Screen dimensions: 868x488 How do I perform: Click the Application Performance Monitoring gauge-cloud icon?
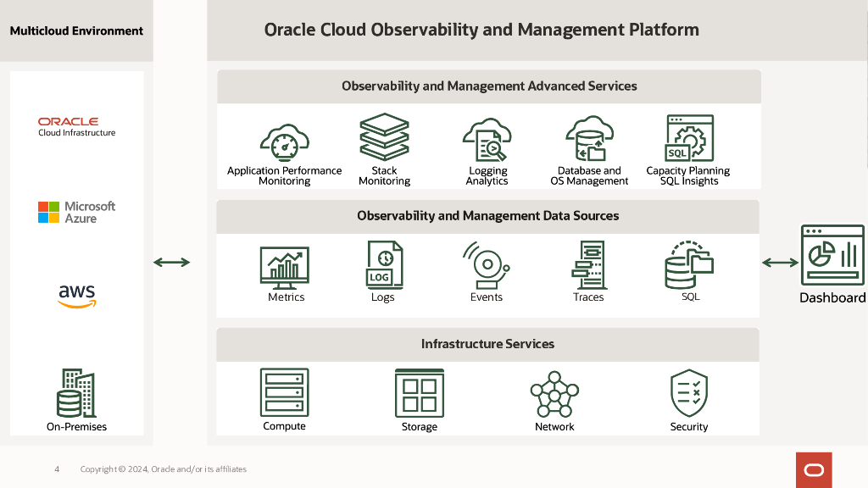pyautogui.click(x=285, y=142)
